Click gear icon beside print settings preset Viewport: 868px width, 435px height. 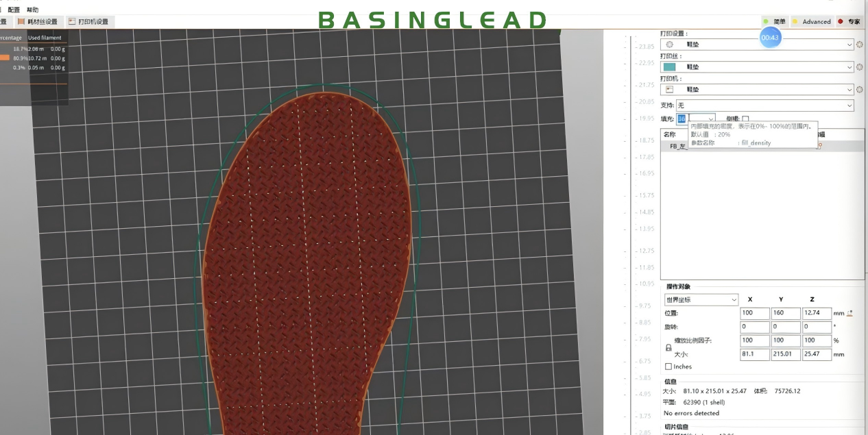point(859,45)
